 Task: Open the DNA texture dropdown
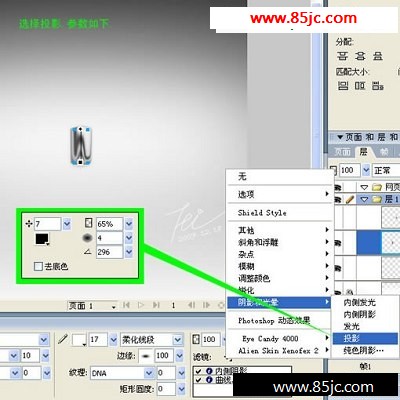click(149, 373)
